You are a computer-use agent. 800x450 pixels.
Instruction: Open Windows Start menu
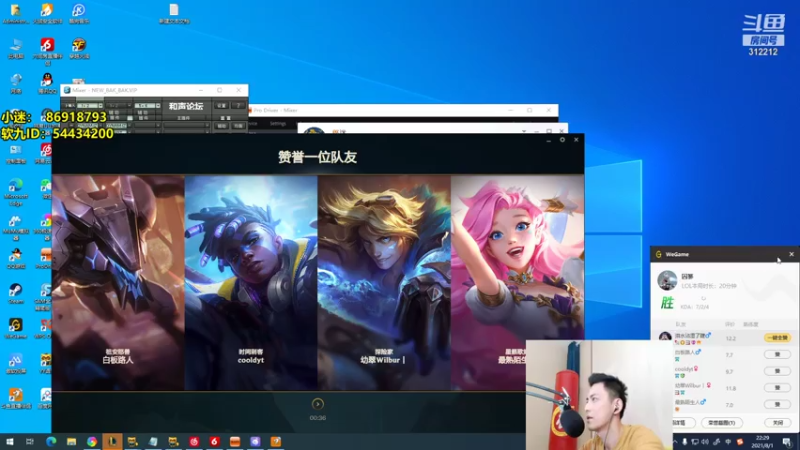9,441
